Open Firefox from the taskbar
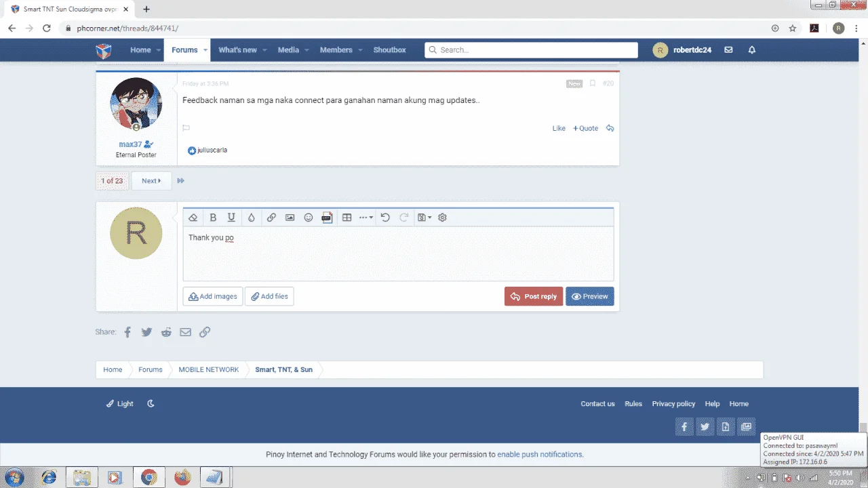The image size is (868, 488). (182, 478)
